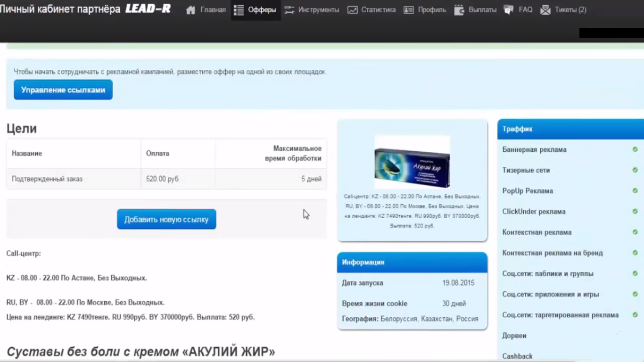Click the green check for PopUp Реклама
Viewport: 644px width, 362px height.
tap(635, 191)
